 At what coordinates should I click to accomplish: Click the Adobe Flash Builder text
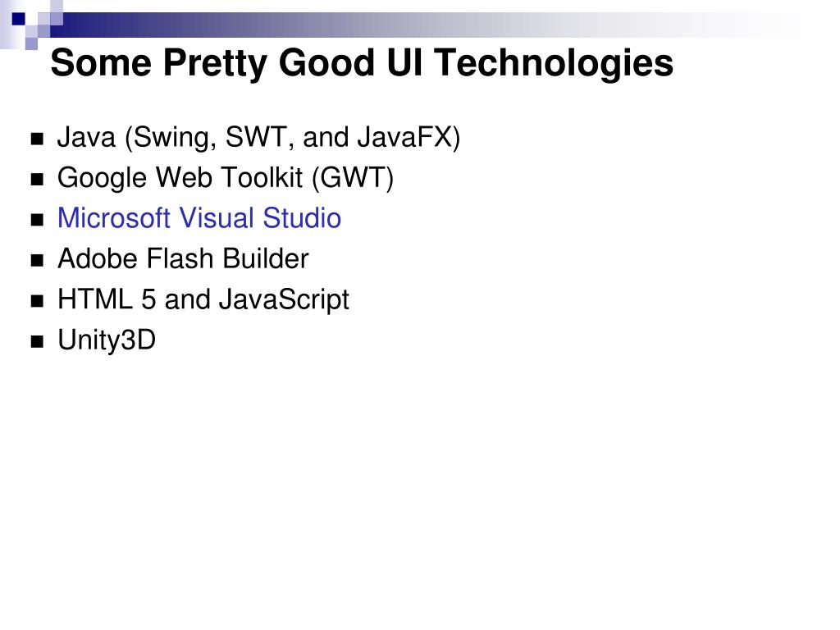pos(183,258)
